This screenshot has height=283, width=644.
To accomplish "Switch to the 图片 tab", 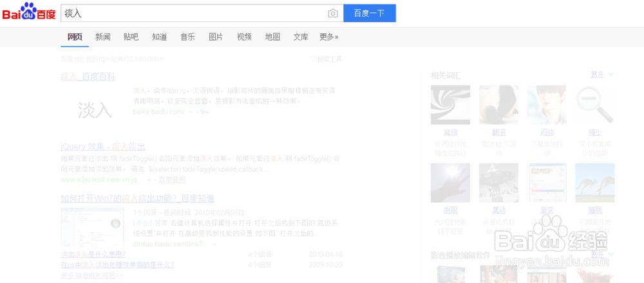I will click(x=216, y=37).
